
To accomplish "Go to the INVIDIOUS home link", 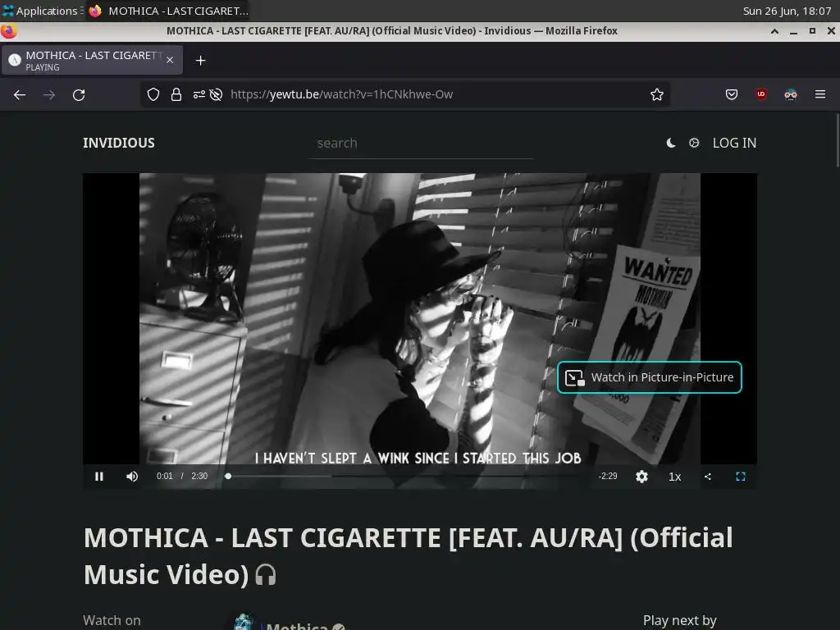I will [119, 143].
